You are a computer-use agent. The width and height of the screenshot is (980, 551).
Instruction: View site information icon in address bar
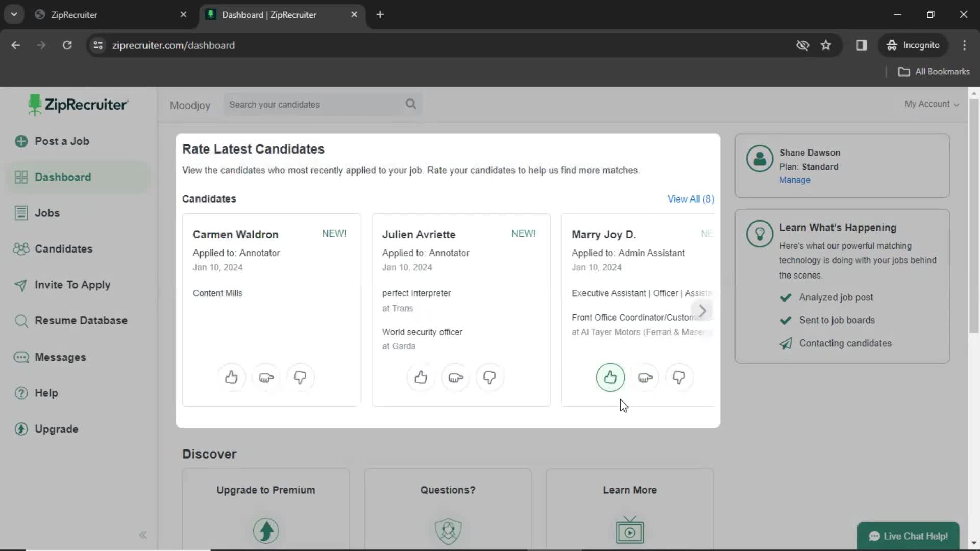[x=98, y=45]
